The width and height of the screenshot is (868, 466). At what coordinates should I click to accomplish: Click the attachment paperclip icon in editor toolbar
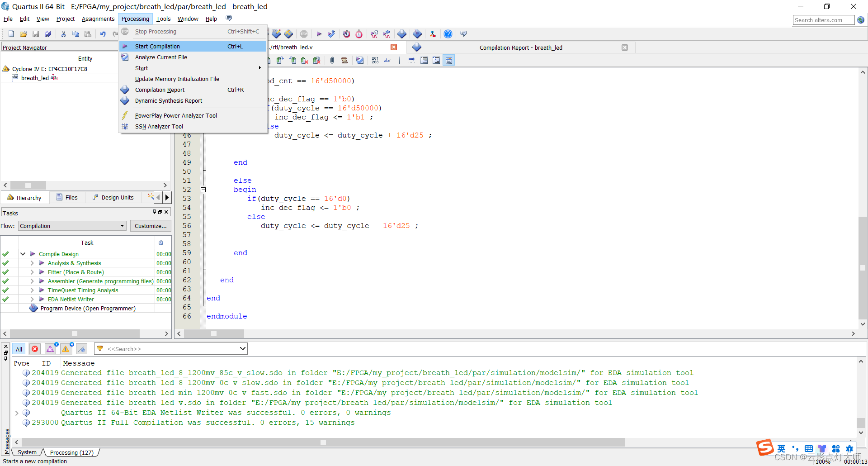click(x=332, y=60)
